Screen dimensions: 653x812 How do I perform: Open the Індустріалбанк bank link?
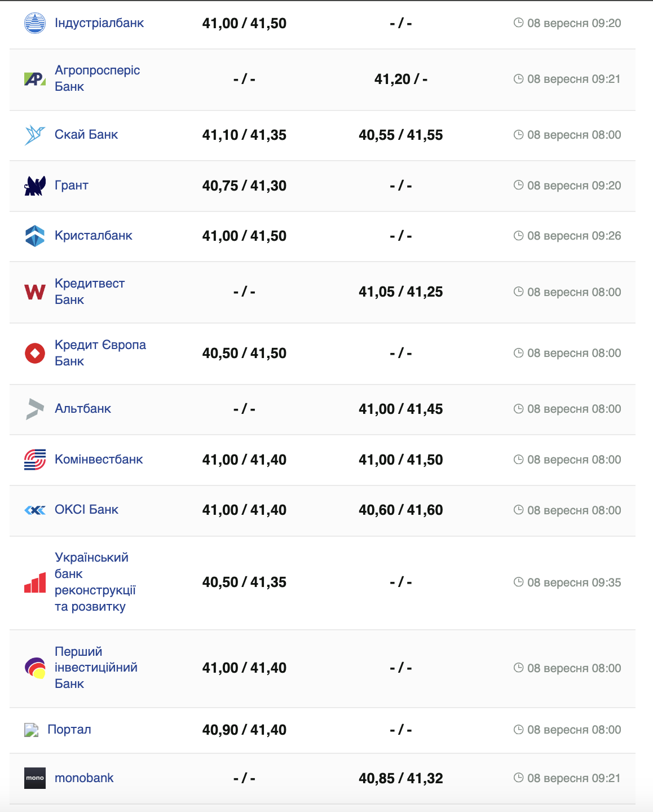coord(99,23)
